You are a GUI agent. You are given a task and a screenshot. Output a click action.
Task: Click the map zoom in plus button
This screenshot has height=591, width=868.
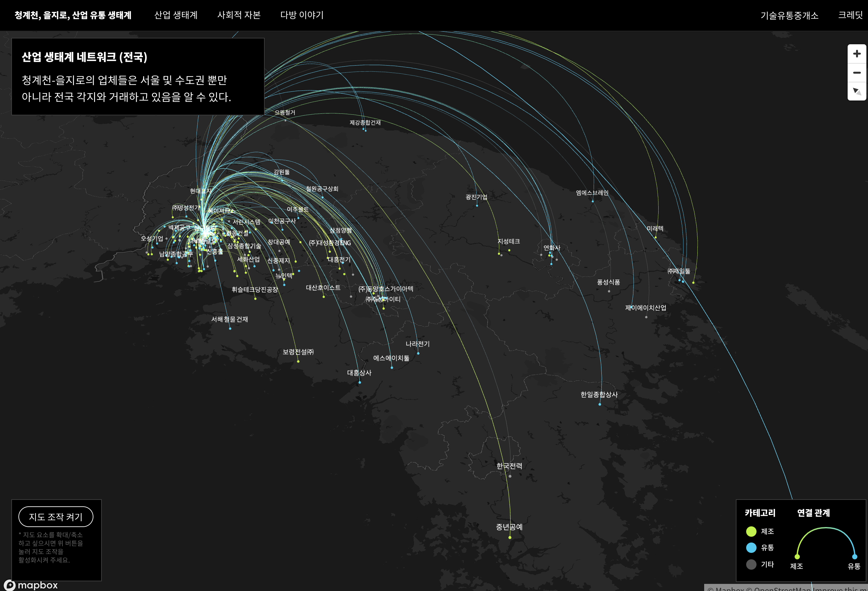coord(856,54)
